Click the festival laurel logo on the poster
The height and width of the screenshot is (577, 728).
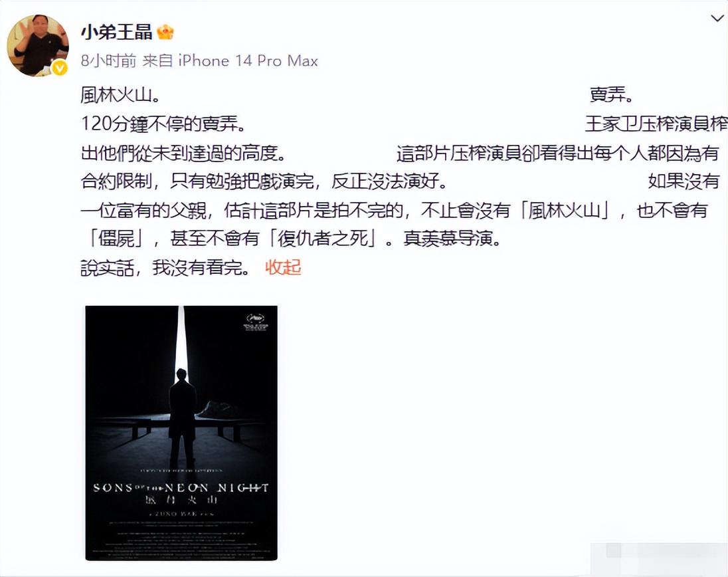(x=256, y=322)
